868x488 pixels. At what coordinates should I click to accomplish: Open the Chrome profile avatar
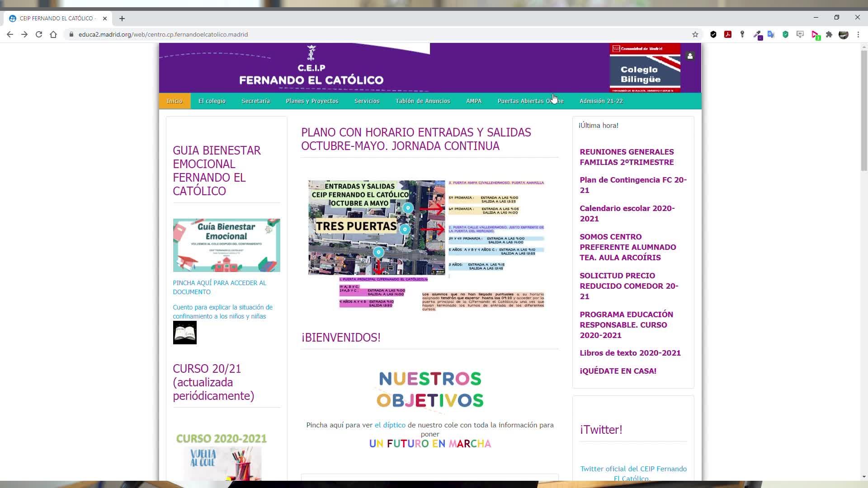click(844, 34)
